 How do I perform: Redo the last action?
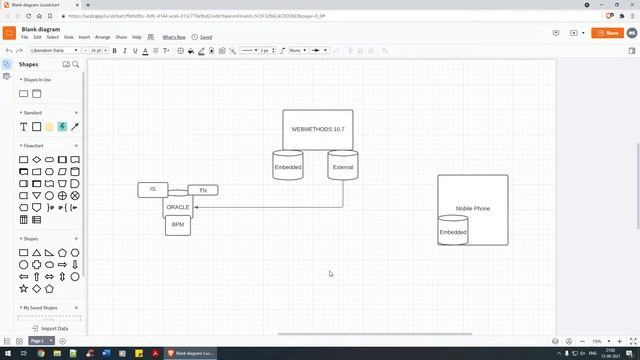(x=19, y=51)
